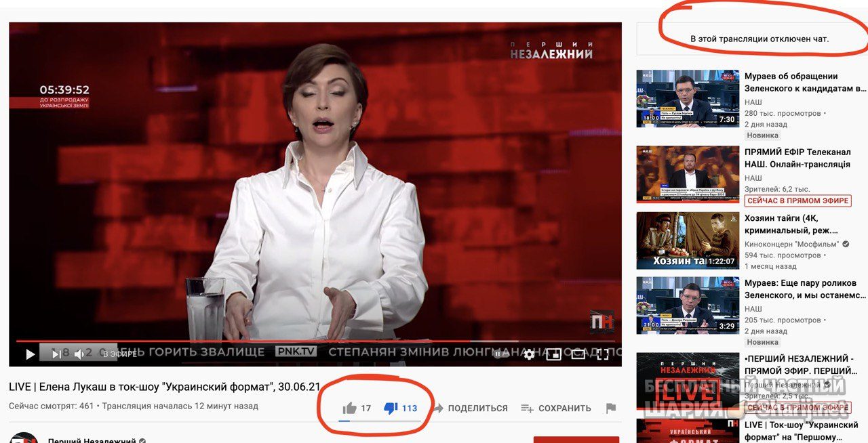Open thumbnail of 'Хозяин тайги' movie
This screenshot has width=868, height=443.
(688, 240)
